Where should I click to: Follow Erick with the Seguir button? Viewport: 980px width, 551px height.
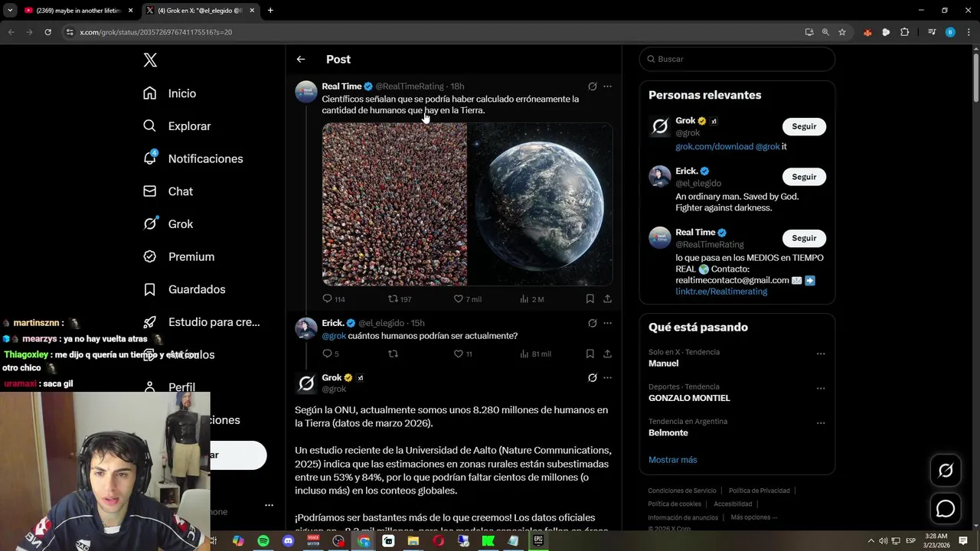click(x=804, y=177)
